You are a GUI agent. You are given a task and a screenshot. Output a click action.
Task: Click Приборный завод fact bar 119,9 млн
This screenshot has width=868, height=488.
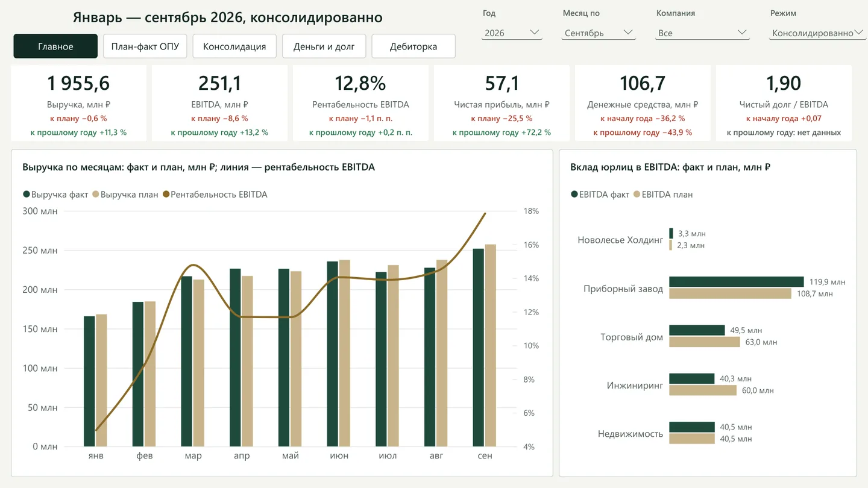(737, 281)
